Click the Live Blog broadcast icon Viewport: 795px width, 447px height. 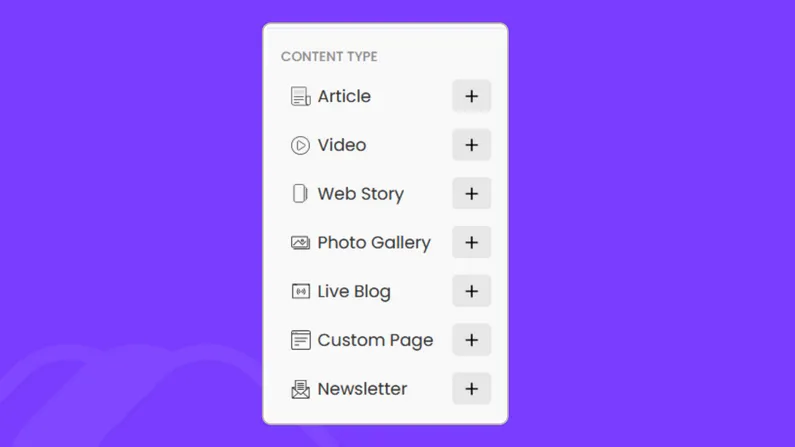[300, 292]
